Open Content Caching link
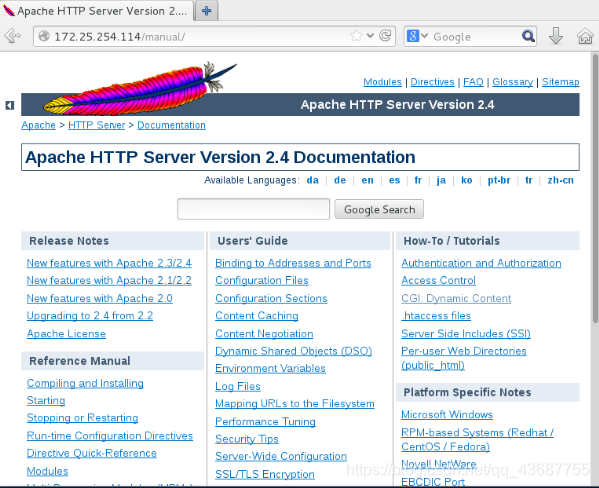 click(257, 316)
